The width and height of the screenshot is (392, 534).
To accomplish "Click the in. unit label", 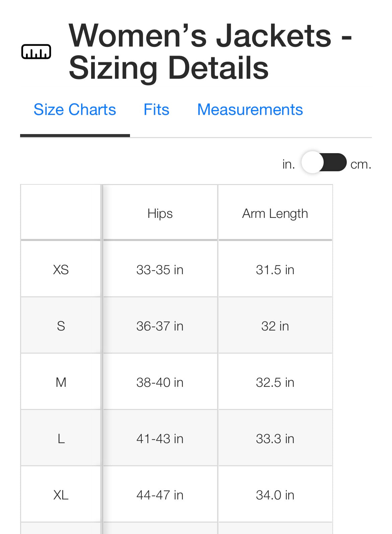I will (288, 164).
